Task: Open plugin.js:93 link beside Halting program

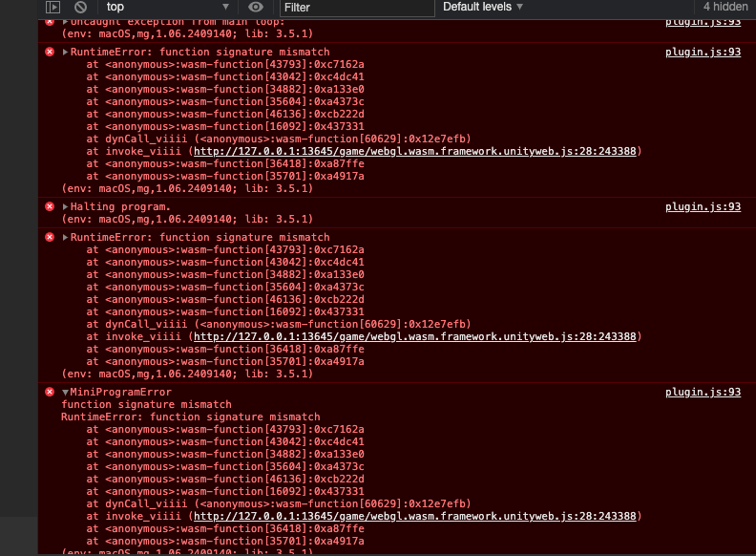Action: point(703,206)
